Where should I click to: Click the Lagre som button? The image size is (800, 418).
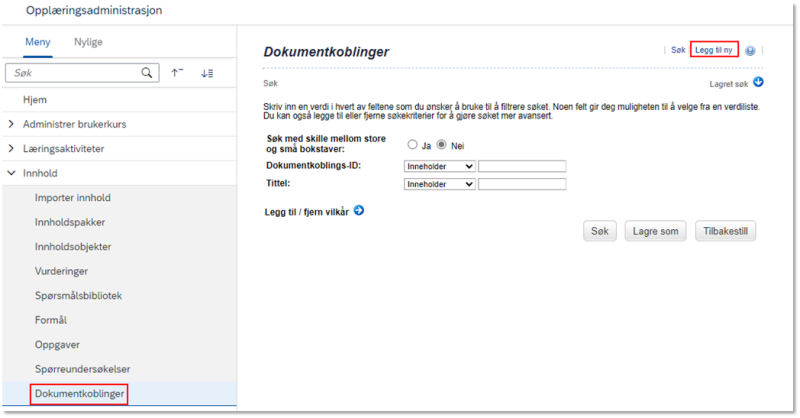tap(655, 231)
